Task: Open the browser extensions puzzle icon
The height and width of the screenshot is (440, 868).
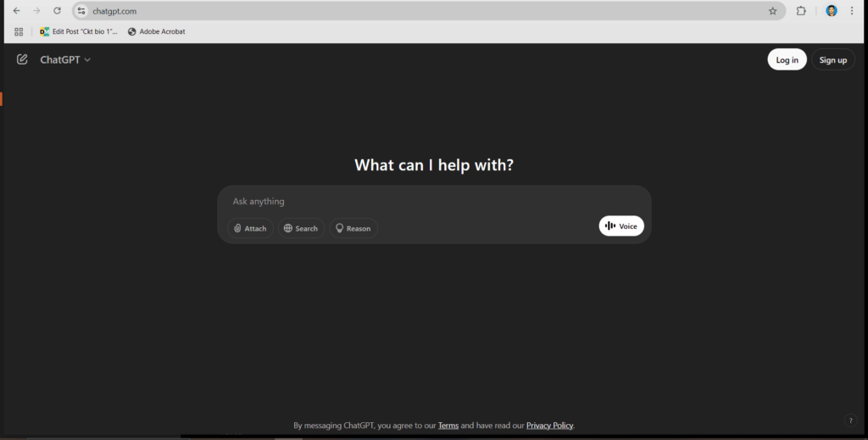Action: 801,10
